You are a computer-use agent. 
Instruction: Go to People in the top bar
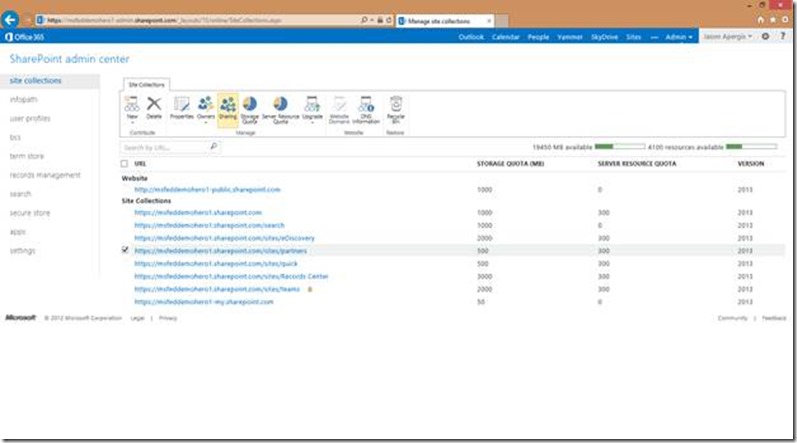[538, 37]
